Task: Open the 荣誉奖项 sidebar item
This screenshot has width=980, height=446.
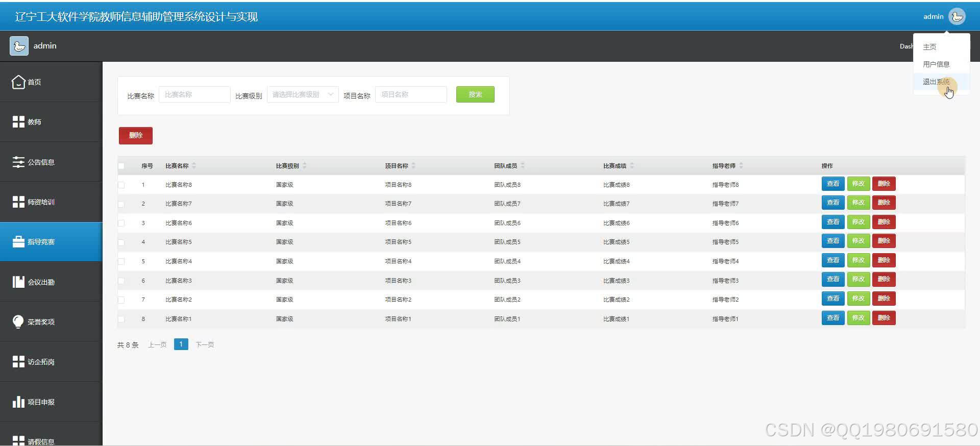Action: (51, 321)
